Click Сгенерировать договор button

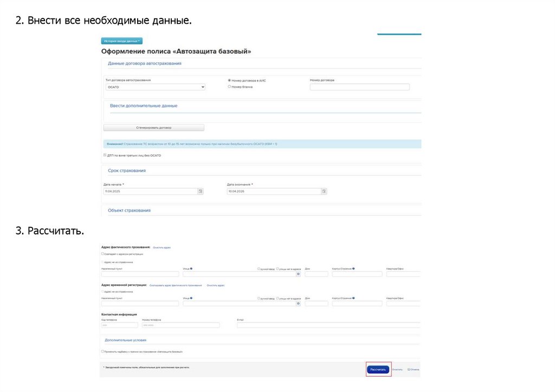(x=153, y=128)
